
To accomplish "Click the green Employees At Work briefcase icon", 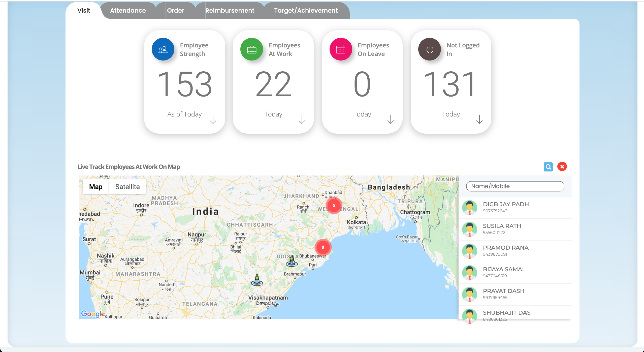I will click(x=251, y=49).
